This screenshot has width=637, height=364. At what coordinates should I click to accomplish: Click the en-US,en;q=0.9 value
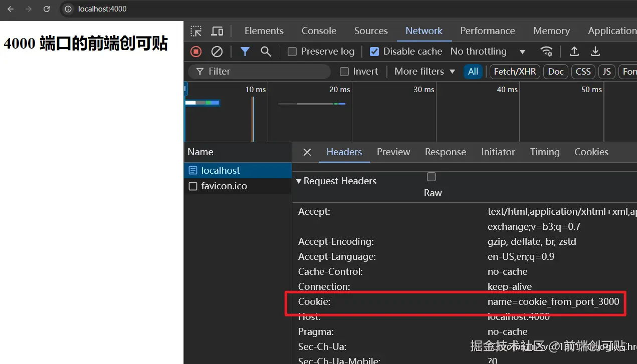(x=521, y=257)
